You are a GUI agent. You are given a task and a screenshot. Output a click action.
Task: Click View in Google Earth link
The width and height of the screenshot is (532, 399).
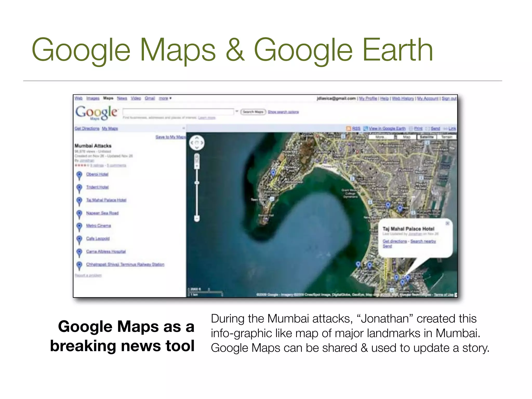point(387,129)
